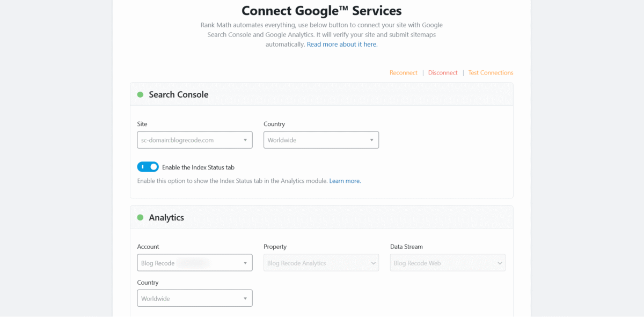The image size is (644, 317).
Task: Click the green Search Console status dot
Action: (x=141, y=94)
